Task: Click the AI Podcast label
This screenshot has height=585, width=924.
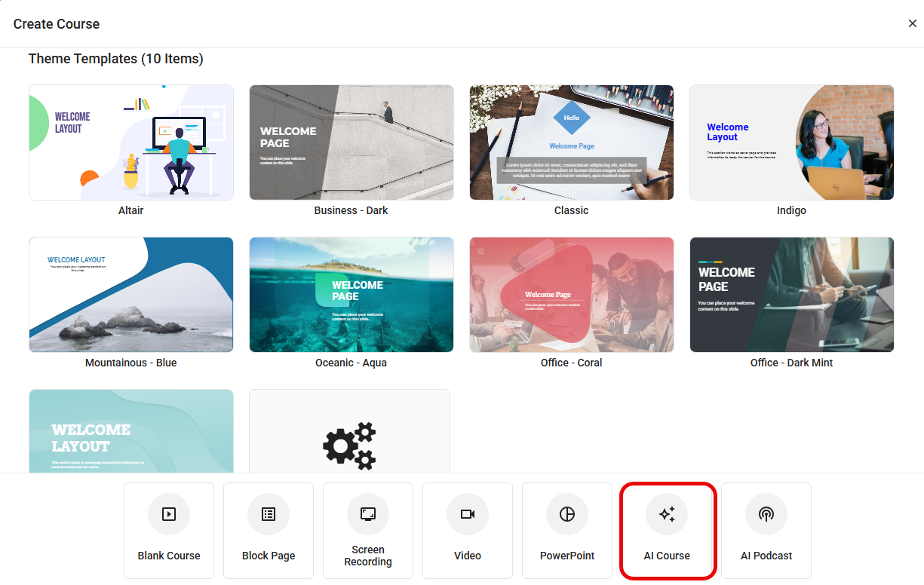Action: click(x=766, y=556)
